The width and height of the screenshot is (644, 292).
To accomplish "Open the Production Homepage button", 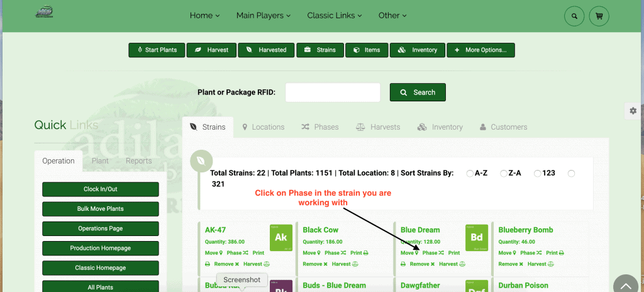I will 101,249.
